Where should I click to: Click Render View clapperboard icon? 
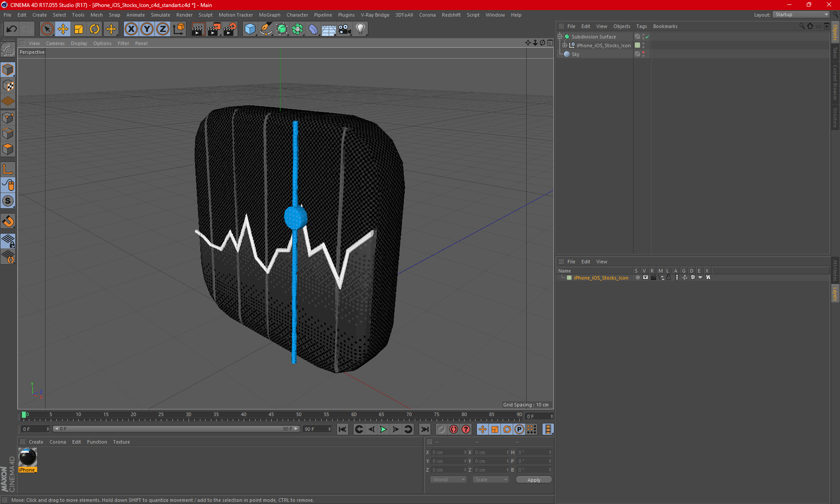198,29
